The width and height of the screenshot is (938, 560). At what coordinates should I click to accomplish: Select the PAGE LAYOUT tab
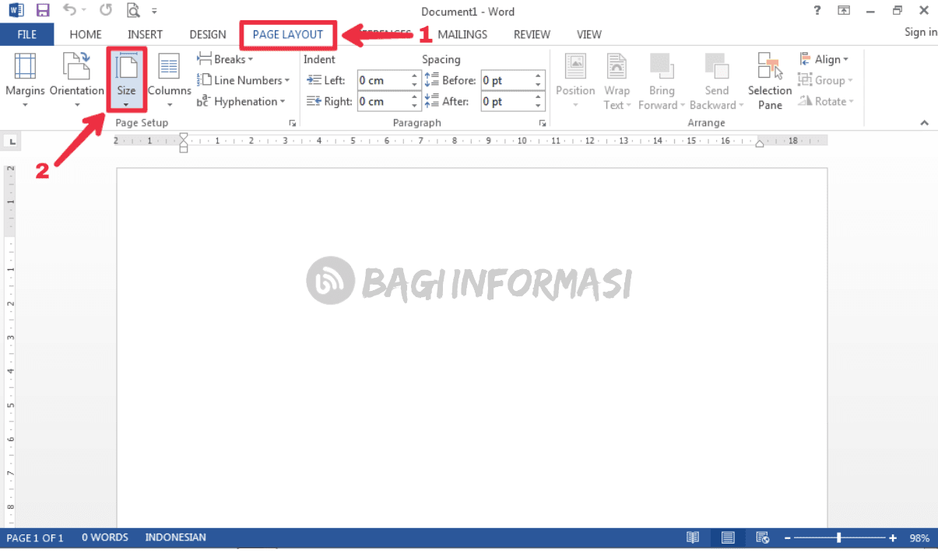pos(288,34)
